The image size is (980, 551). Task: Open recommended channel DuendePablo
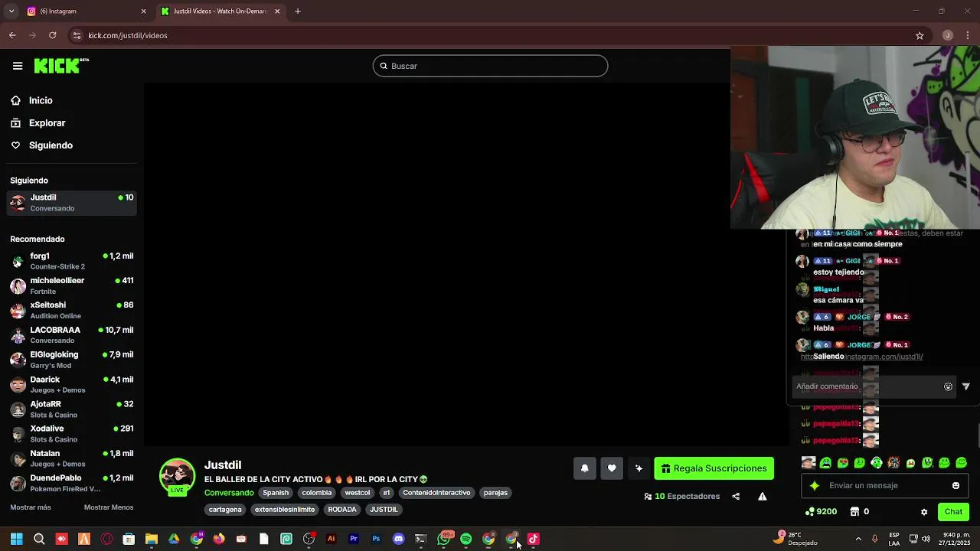(71, 483)
